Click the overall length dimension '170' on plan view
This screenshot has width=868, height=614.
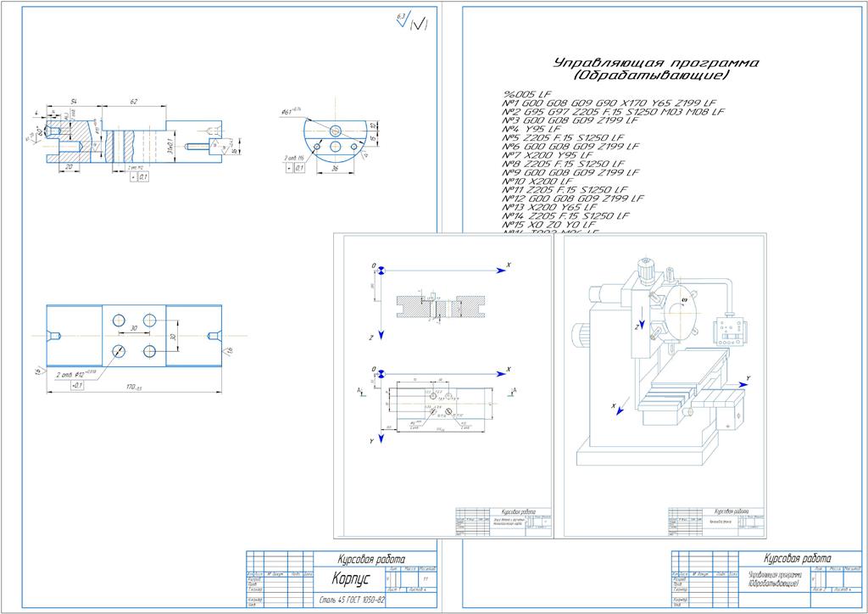click(133, 388)
